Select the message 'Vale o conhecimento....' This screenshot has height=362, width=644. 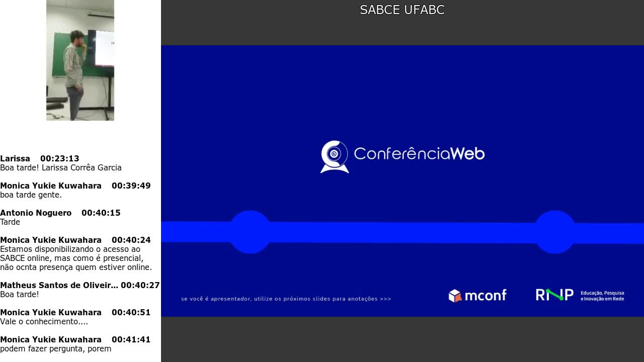(44, 322)
